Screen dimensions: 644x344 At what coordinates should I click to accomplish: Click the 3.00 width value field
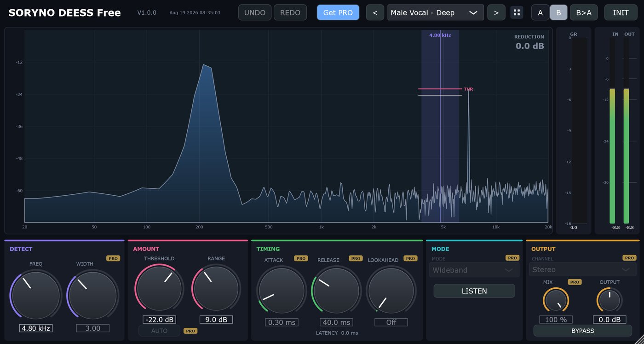click(92, 328)
